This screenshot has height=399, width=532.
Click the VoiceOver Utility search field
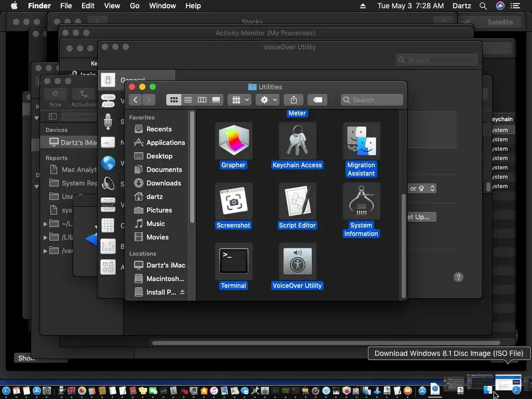(437, 60)
